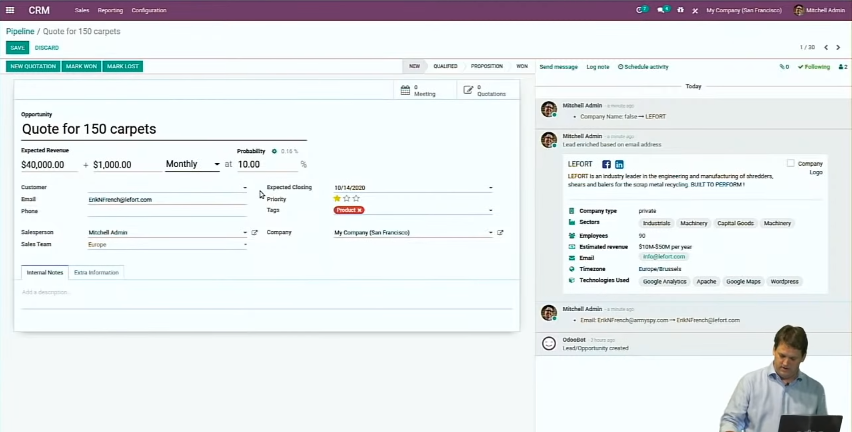852x432 pixels.
Task: Go to previous record arrow
Action: coord(826,47)
